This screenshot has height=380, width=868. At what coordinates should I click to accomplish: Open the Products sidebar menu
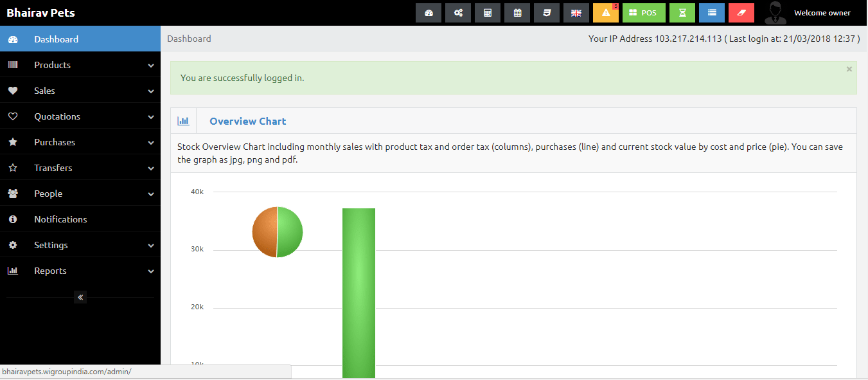point(80,64)
